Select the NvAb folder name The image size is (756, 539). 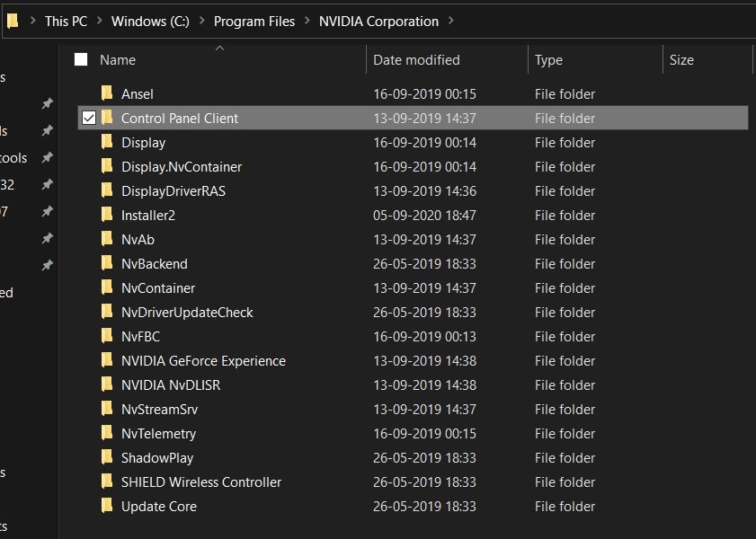[x=138, y=239]
